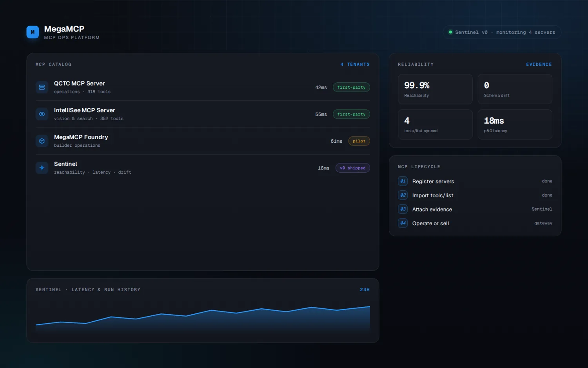This screenshot has height=368, width=588.
Task: Select Attach evidence lifecycle step
Action: tap(475, 209)
